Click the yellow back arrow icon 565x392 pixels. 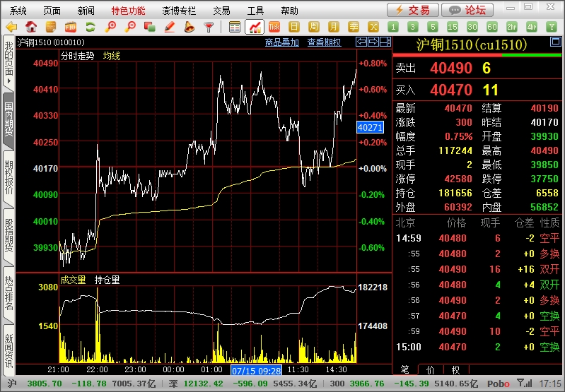11,27
